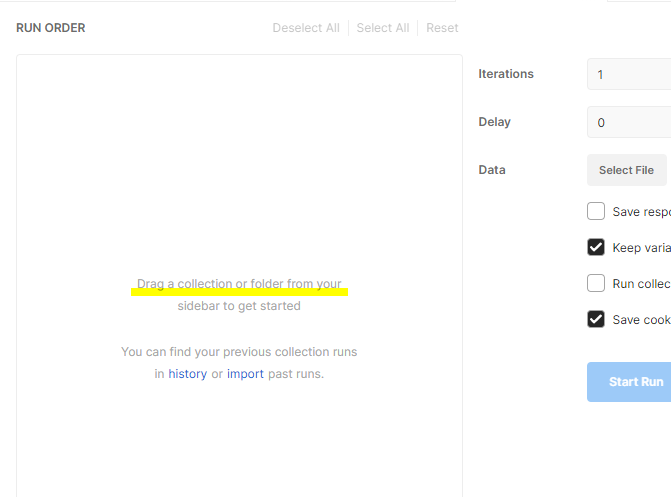Screen dimensions: 671x497
Task: Enable the Save responses checkbox
Action: pyautogui.click(x=596, y=211)
